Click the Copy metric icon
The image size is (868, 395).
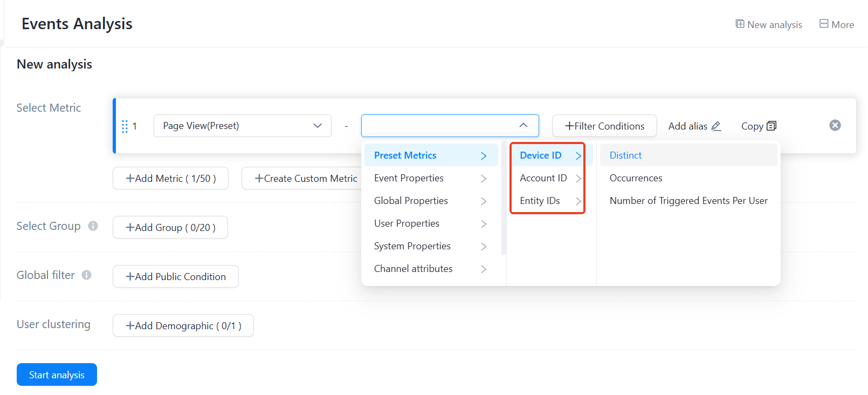[x=771, y=126]
